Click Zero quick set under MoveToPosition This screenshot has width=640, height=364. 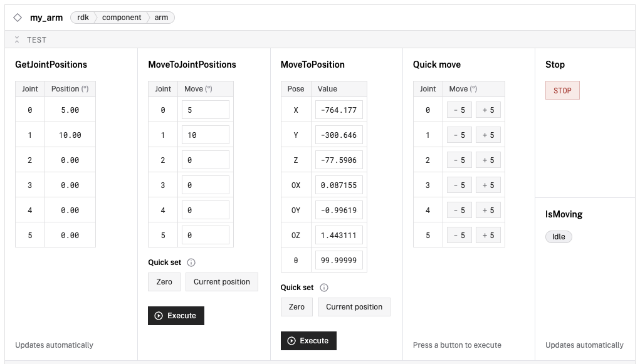(x=296, y=307)
